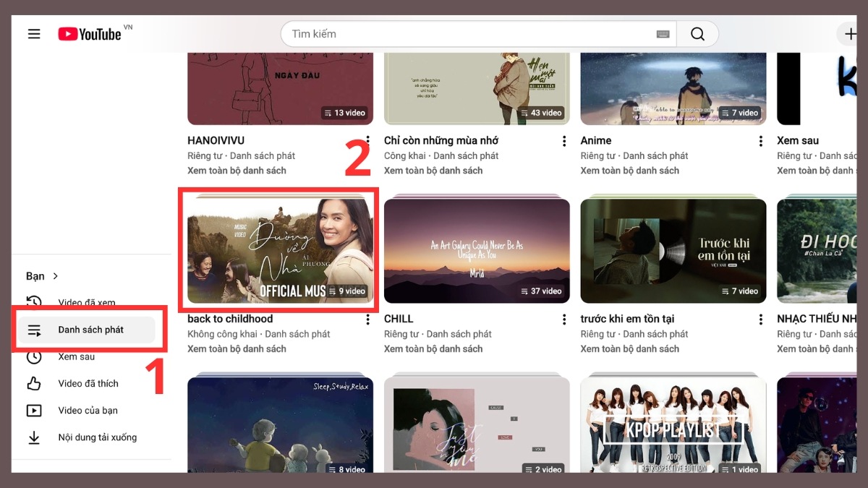The image size is (868, 488).
Task: Open more options for HANOIVIVU playlist
Action: 368,141
